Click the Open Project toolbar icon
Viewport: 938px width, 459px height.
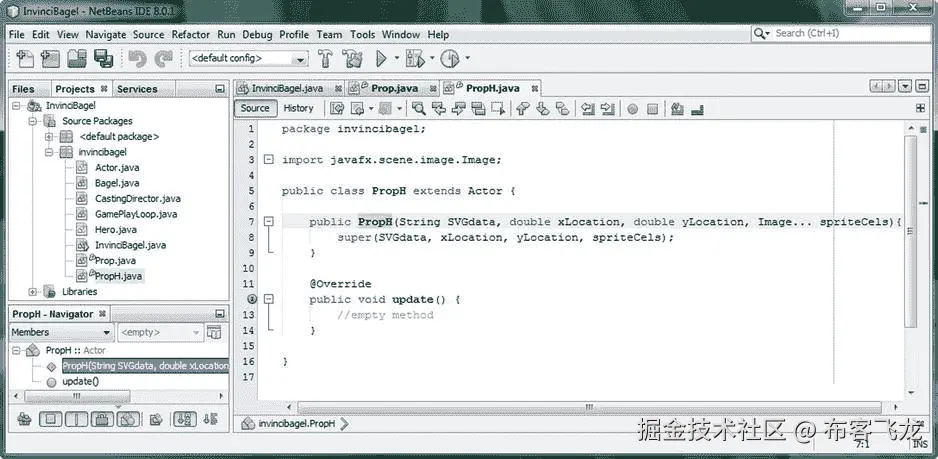tap(77, 59)
